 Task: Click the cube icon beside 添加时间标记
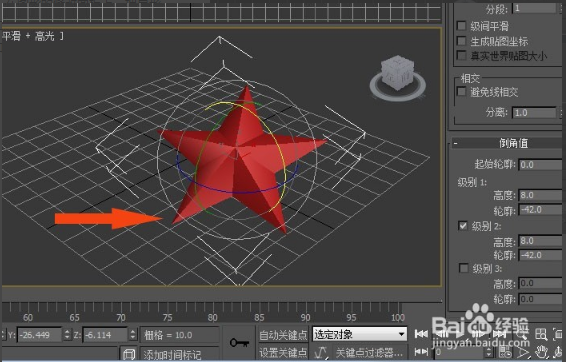129,354
